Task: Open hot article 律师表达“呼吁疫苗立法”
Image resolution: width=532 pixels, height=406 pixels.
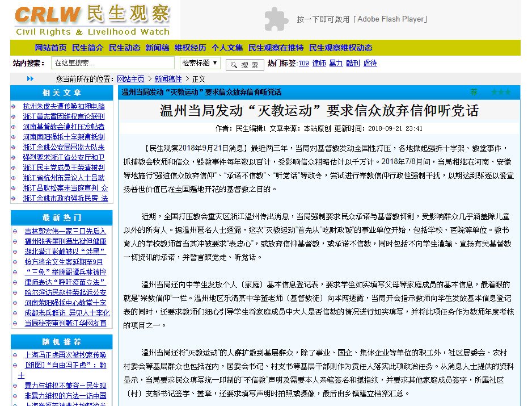Action: pos(65,282)
